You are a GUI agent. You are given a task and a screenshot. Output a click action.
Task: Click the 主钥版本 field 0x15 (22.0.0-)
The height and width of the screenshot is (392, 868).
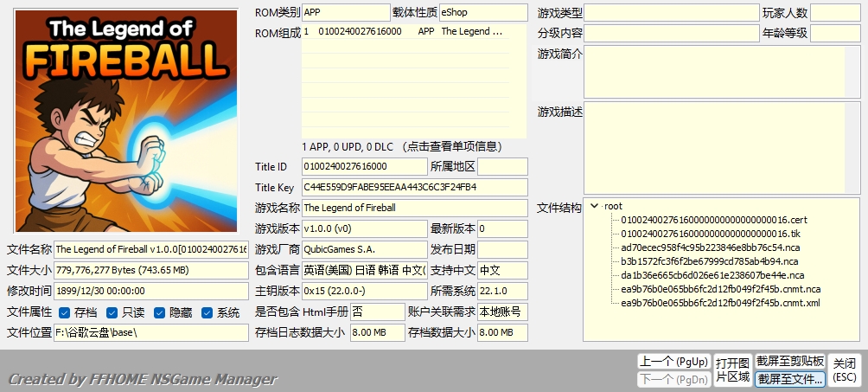(365, 291)
